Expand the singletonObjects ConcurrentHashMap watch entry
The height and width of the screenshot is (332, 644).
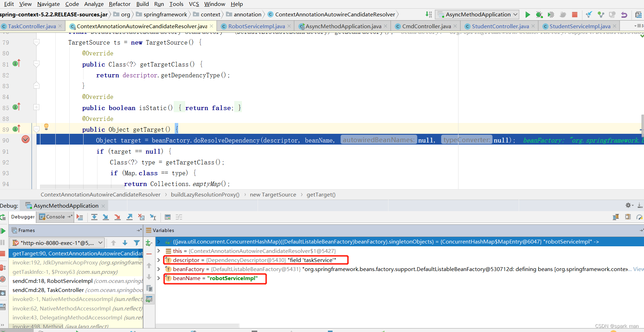click(158, 241)
